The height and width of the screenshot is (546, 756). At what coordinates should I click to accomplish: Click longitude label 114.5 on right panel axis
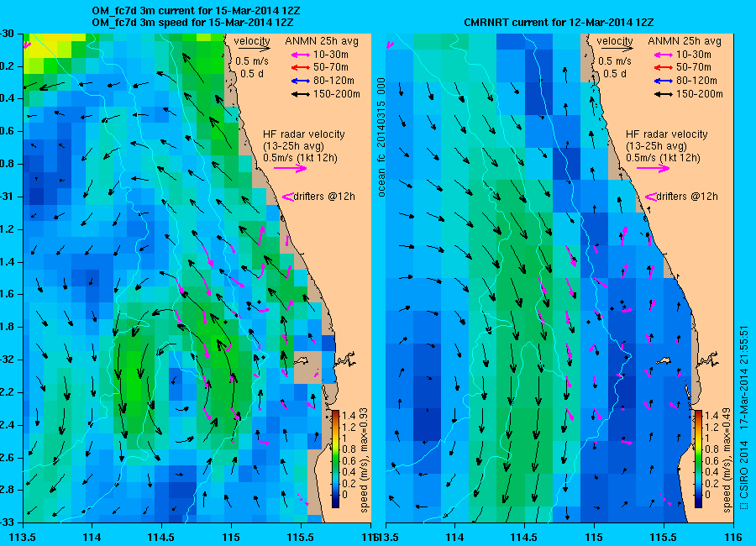[524, 537]
